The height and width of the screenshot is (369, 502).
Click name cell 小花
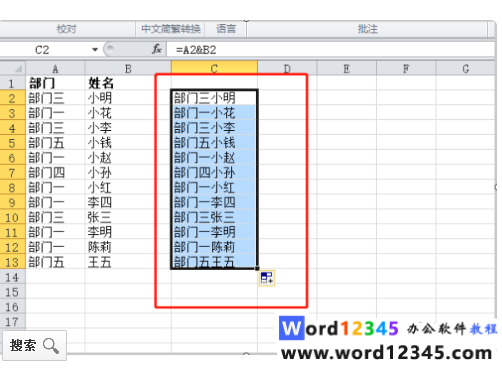pos(128,113)
